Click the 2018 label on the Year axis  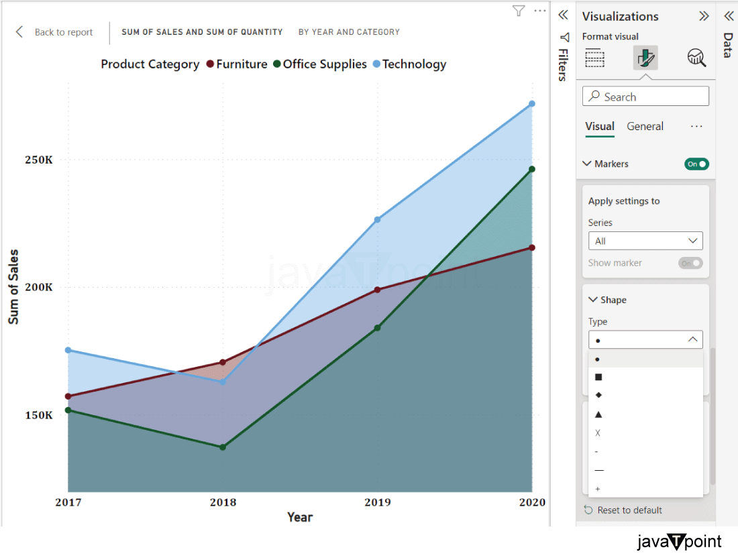223,502
